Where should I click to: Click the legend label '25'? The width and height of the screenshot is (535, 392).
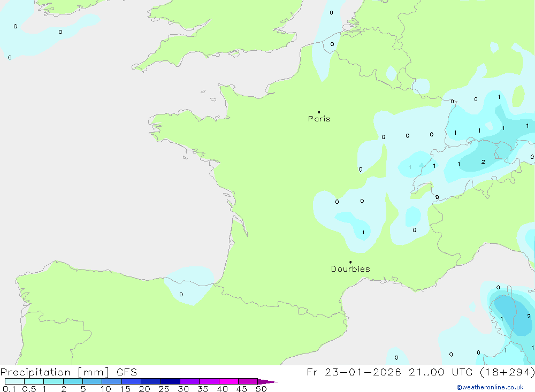[x=164, y=389]
